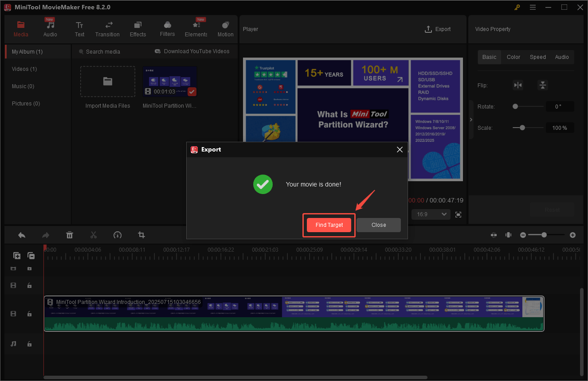Click the Scale slider handle
Viewport: 588px width, 381px height.
click(x=522, y=128)
